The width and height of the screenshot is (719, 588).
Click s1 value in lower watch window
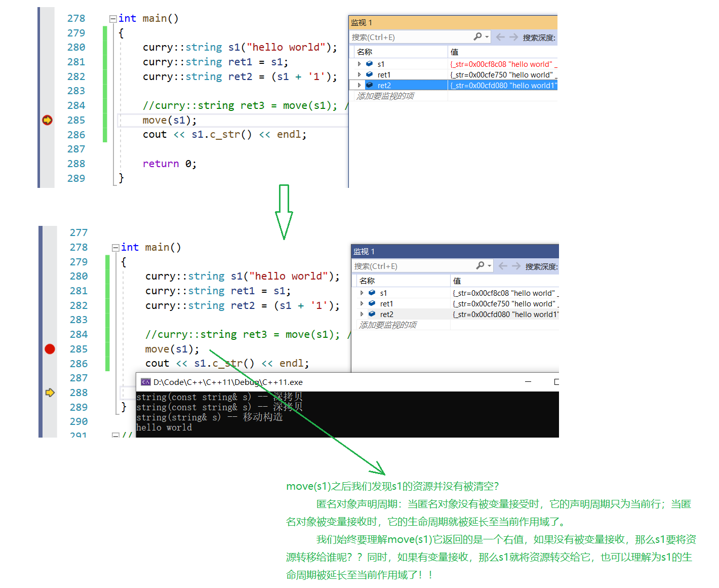[505, 293]
